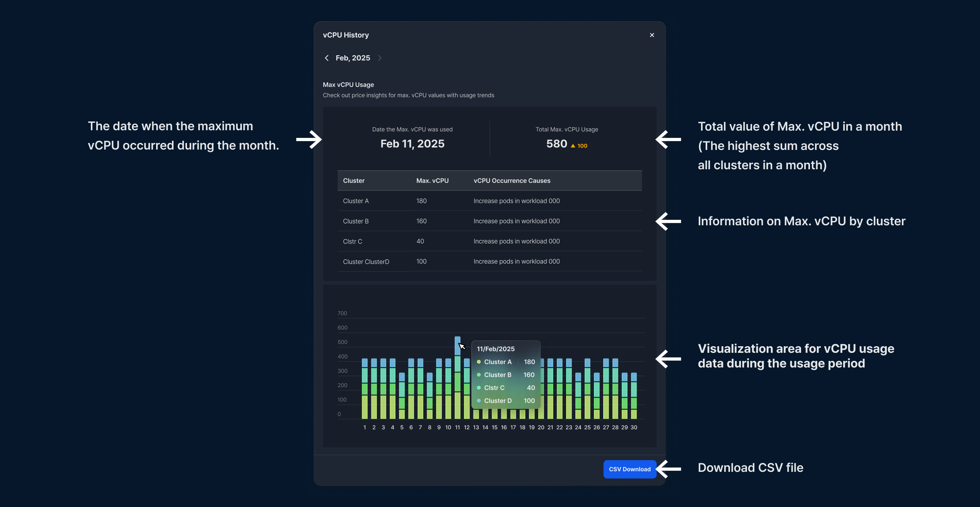Click the vCPU Occurrence Causes column header
Screen dimensions: 980x507
click(512, 180)
